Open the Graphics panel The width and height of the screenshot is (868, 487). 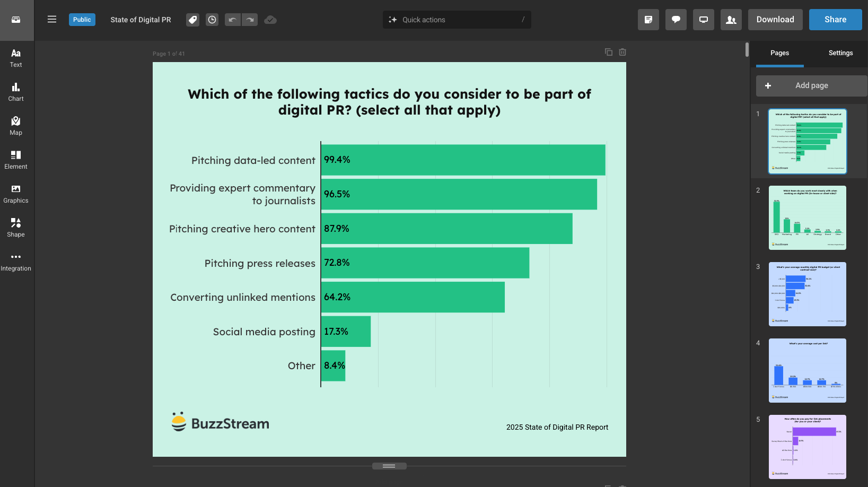point(15,192)
